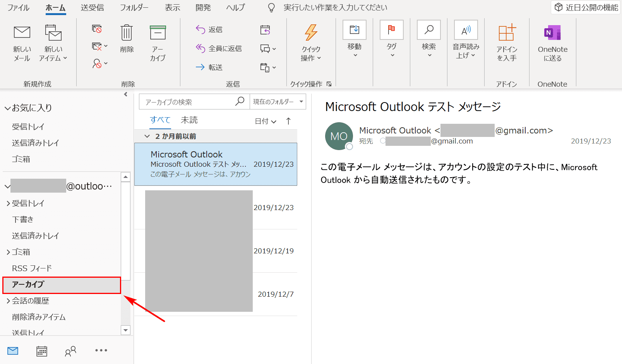The image size is (622, 364).
Task: Click the Coming Soon (近日公開の機能) button
Action: tap(586, 7)
